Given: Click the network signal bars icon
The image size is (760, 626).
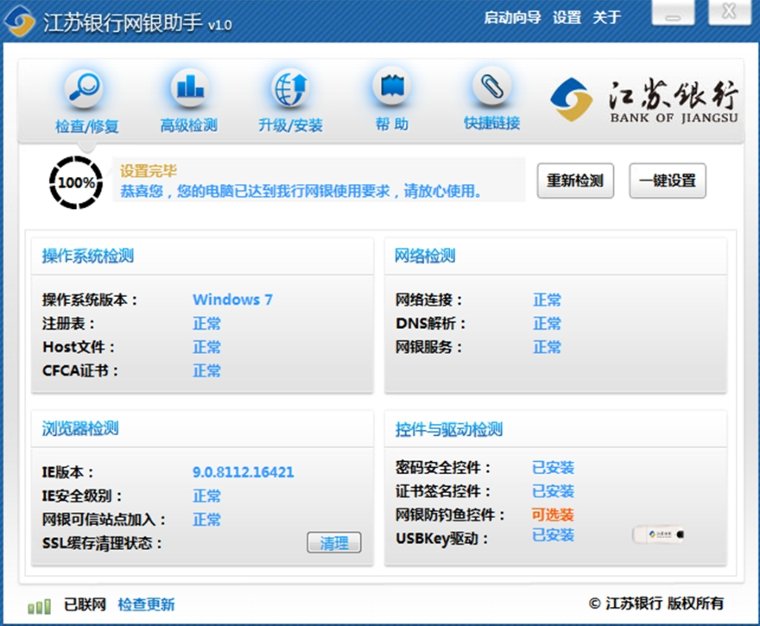Looking at the screenshot, I should click(39, 606).
